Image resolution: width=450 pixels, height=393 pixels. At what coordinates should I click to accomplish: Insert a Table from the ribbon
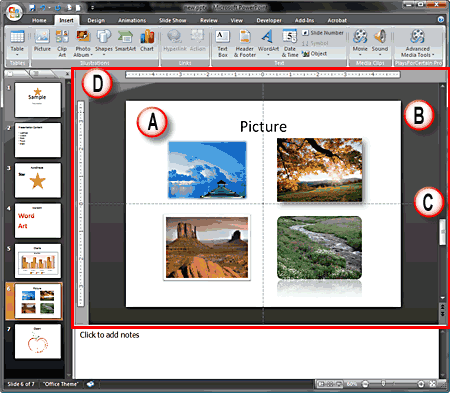[x=17, y=42]
